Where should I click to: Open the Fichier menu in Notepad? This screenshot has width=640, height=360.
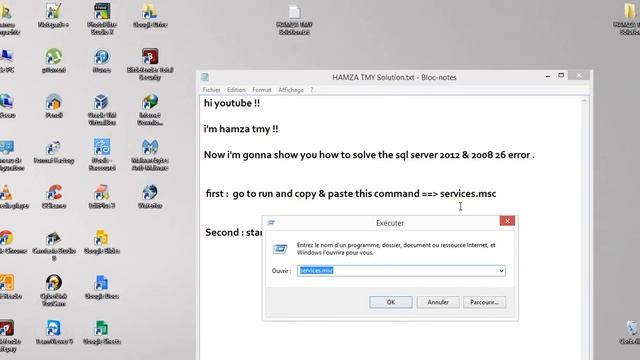pyautogui.click(x=211, y=90)
